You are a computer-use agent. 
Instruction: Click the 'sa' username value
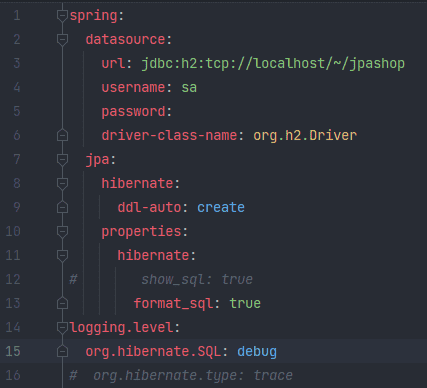click(x=189, y=88)
